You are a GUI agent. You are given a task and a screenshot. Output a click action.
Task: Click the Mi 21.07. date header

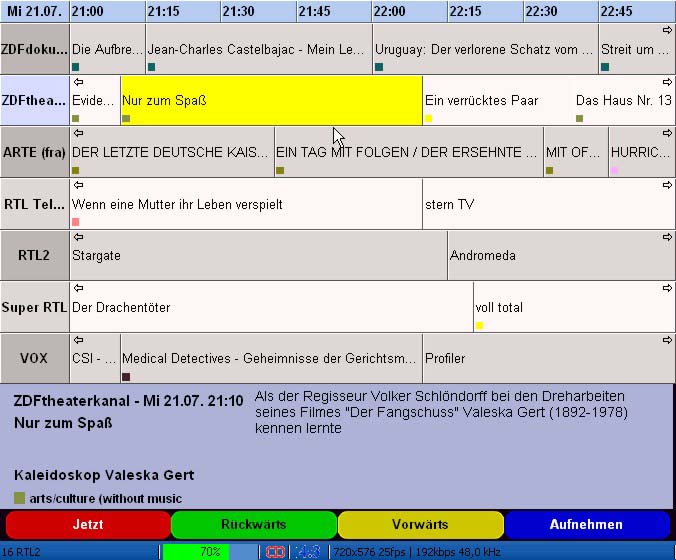tap(34, 11)
